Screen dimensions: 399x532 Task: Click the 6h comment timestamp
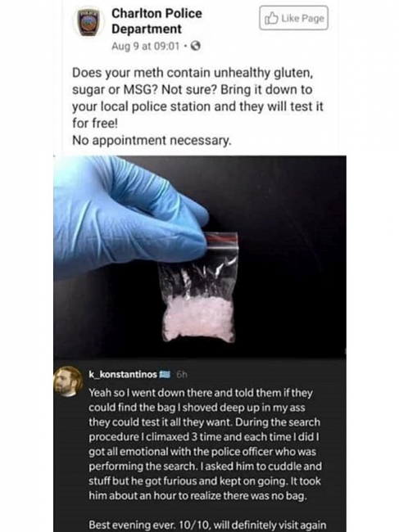pos(182,374)
